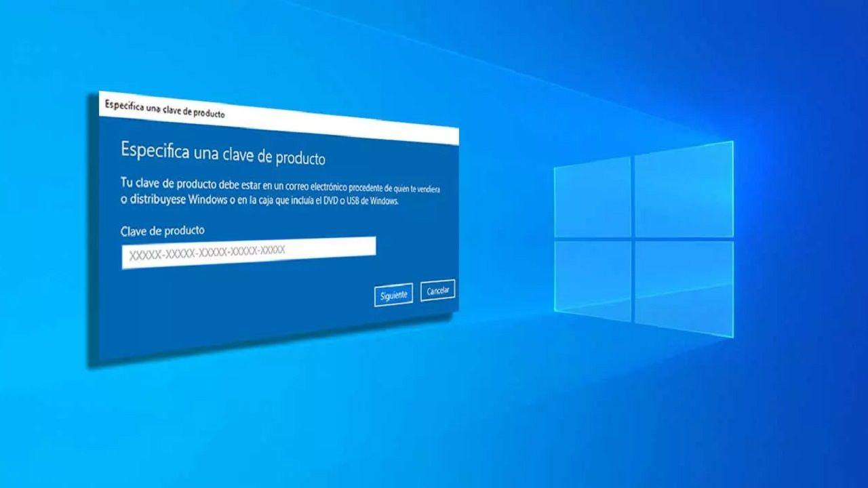Click the Cancelar button

437,290
